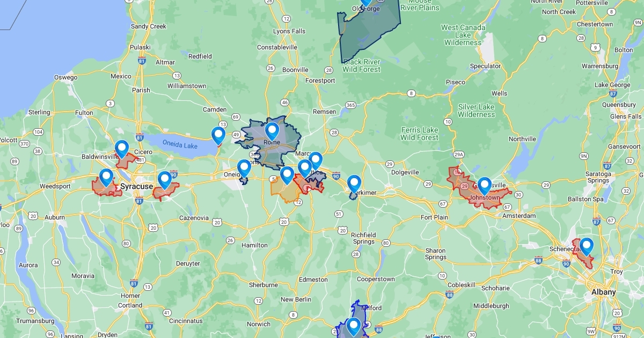Select the Herkimer map pin
The image size is (644, 338).
point(354,182)
